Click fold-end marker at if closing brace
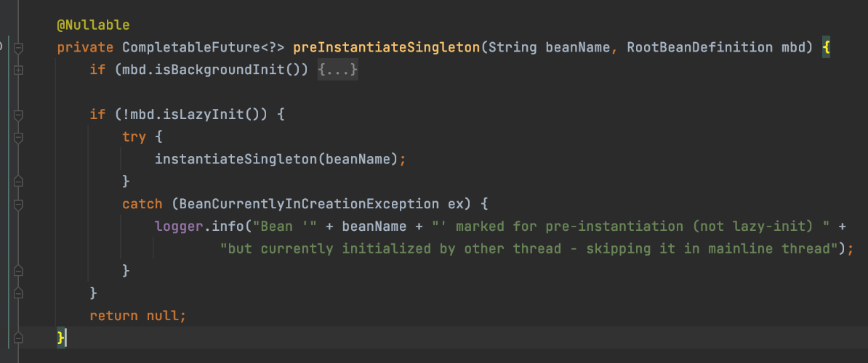Screen dimensions: 868x363 (19, 293)
